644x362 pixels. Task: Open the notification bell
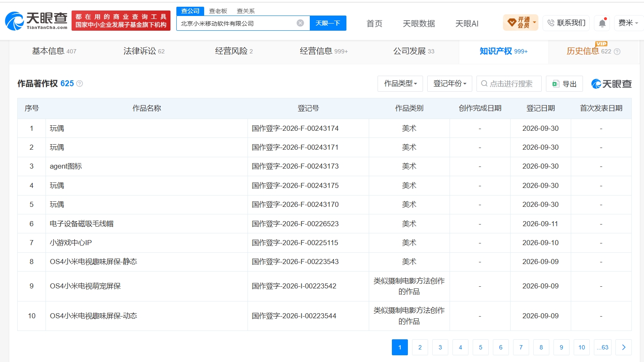602,23
